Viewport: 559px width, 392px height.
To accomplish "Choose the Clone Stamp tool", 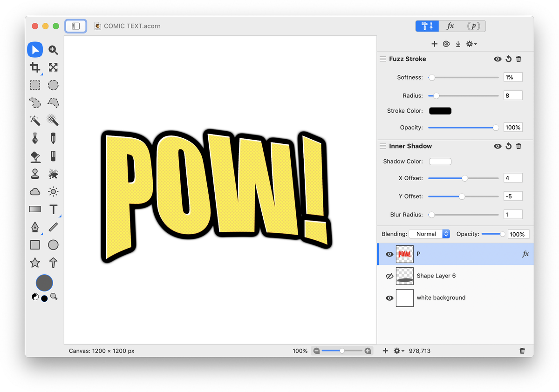I will [x=35, y=174].
